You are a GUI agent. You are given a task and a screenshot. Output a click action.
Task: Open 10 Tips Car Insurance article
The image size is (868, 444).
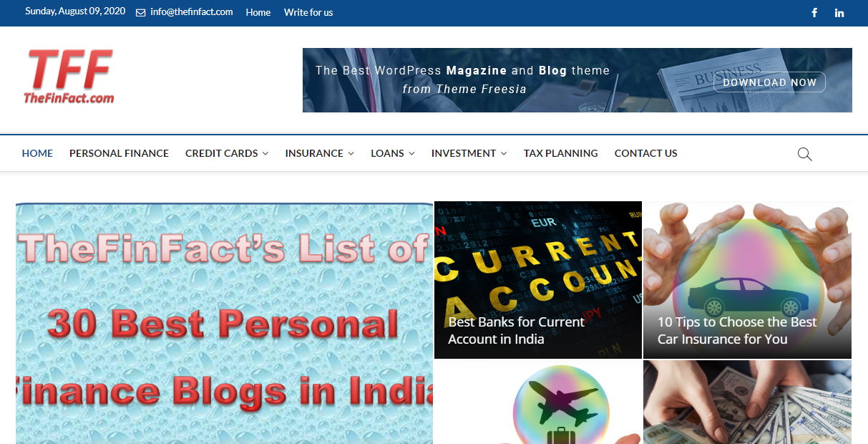coord(737,331)
